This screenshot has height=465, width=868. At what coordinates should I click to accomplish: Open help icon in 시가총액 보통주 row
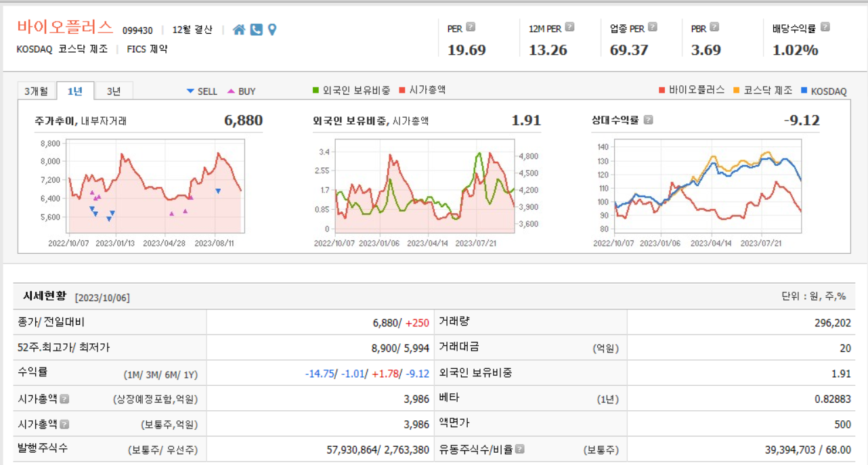64,424
